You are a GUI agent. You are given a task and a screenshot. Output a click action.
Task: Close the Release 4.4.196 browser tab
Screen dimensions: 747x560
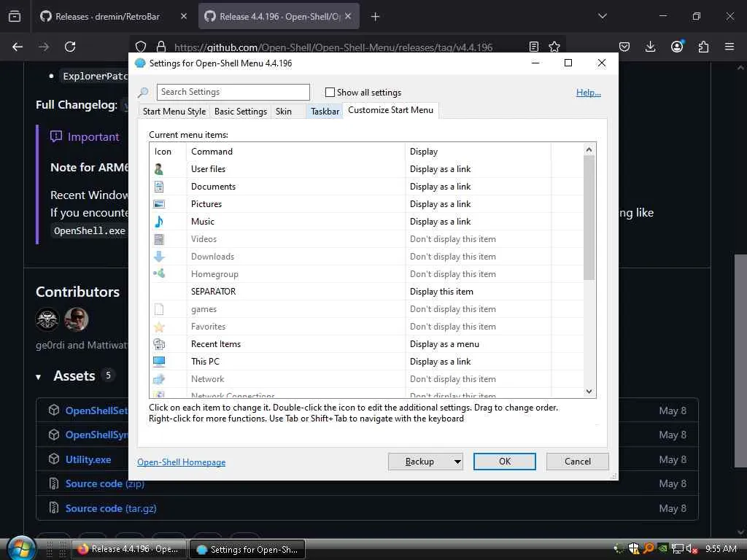point(348,16)
